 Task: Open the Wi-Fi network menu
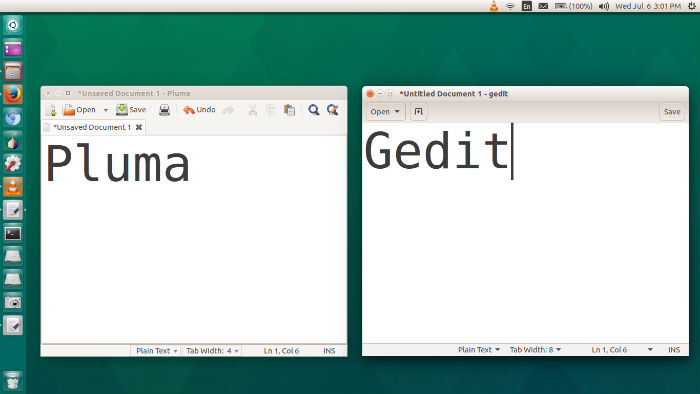click(x=510, y=6)
